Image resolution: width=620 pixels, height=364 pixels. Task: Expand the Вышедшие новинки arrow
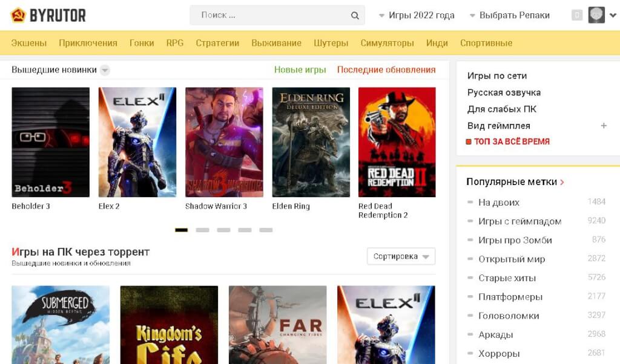[105, 70]
